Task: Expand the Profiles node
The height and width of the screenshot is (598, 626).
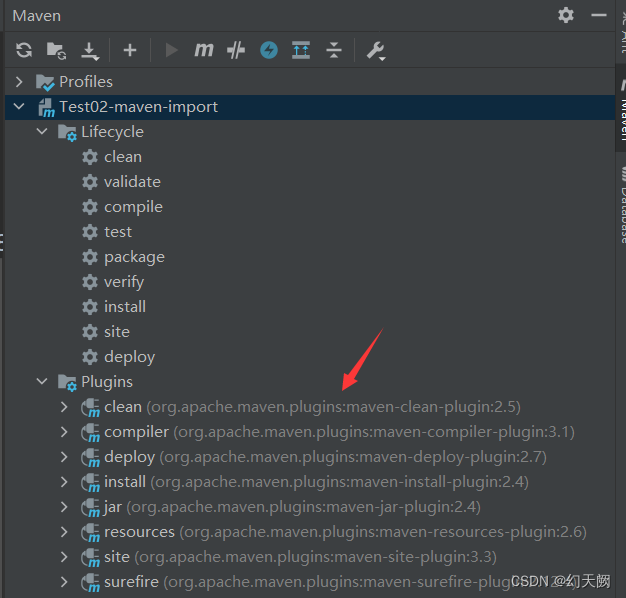Action: coord(19,81)
